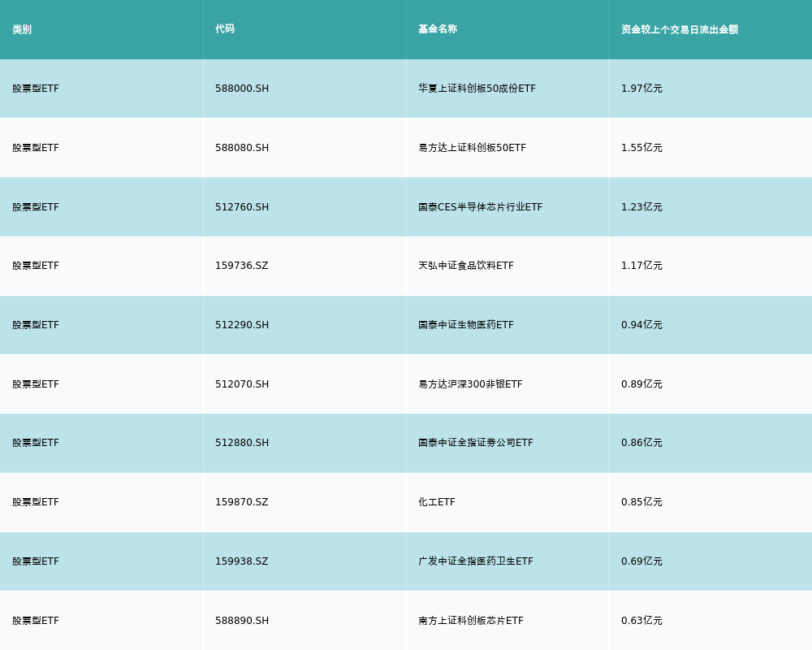The width and height of the screenshot is (812, 650).
Task: Select the code cell 512760.SH
Action: tap(242, 207)
